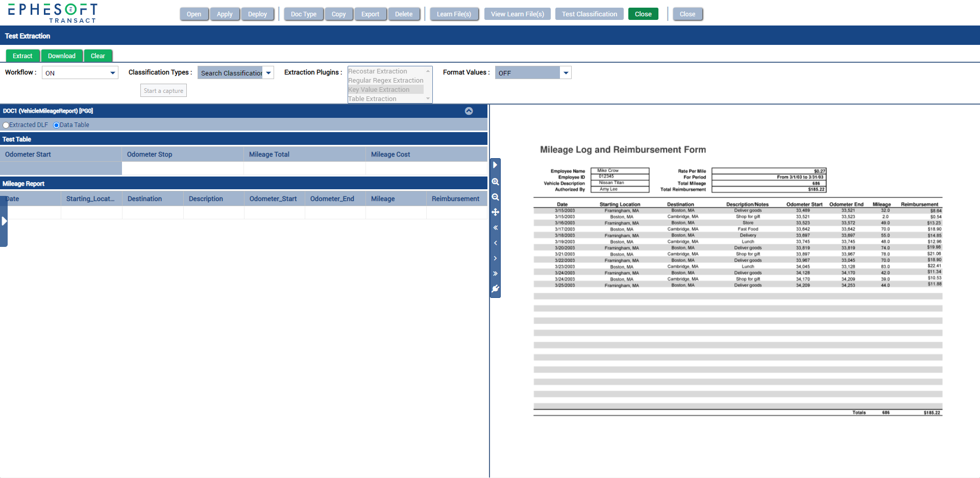Click Mileage column header in Mileage Report
Image resolution: width=980 pixels, height=478 pixels.
tap(396, 199)
